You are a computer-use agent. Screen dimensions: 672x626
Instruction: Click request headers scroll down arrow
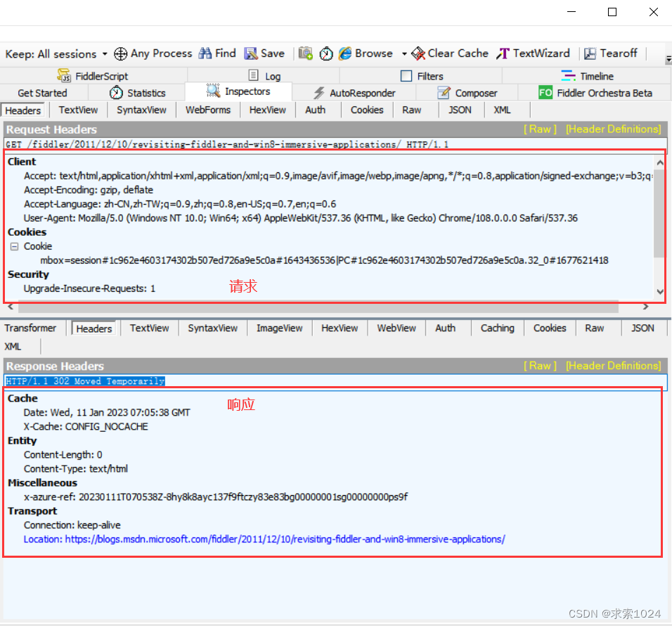click(660, 292)
